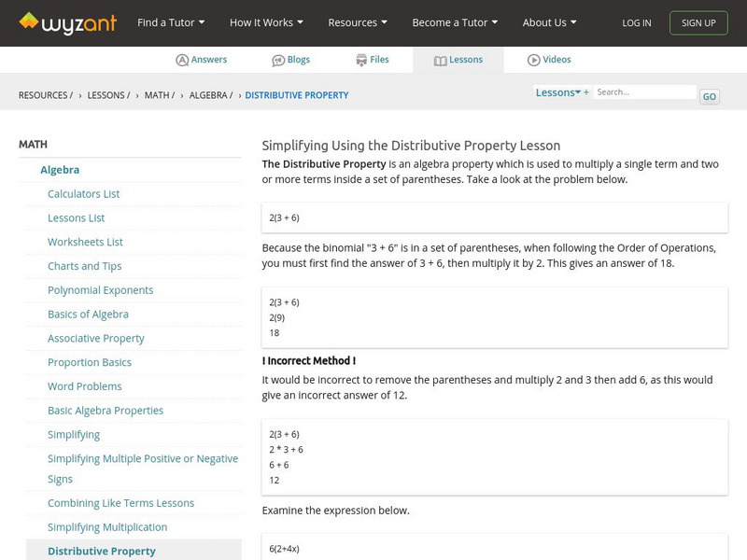The width and height of the screenshot is (747, 560).
Task: Open the Files section icon
Action: pyautogui.click(x=361, y=60)
